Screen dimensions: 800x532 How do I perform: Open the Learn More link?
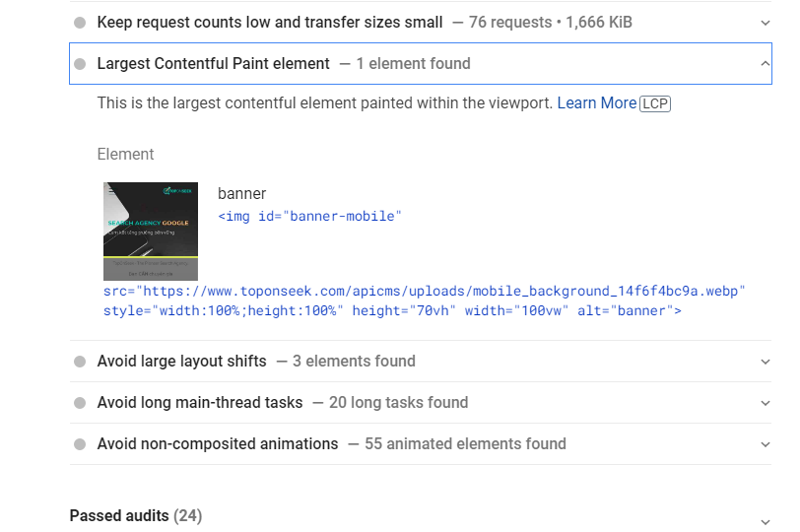(x=596, y=103)
